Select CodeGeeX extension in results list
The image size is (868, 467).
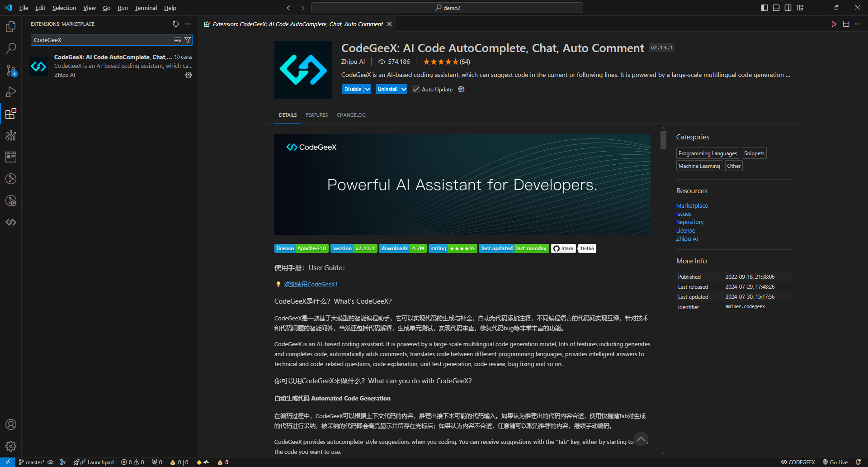[110, 66]
